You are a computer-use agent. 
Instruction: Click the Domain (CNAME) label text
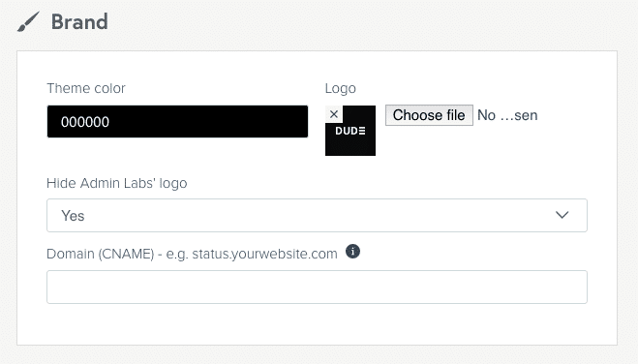(192, 254)
